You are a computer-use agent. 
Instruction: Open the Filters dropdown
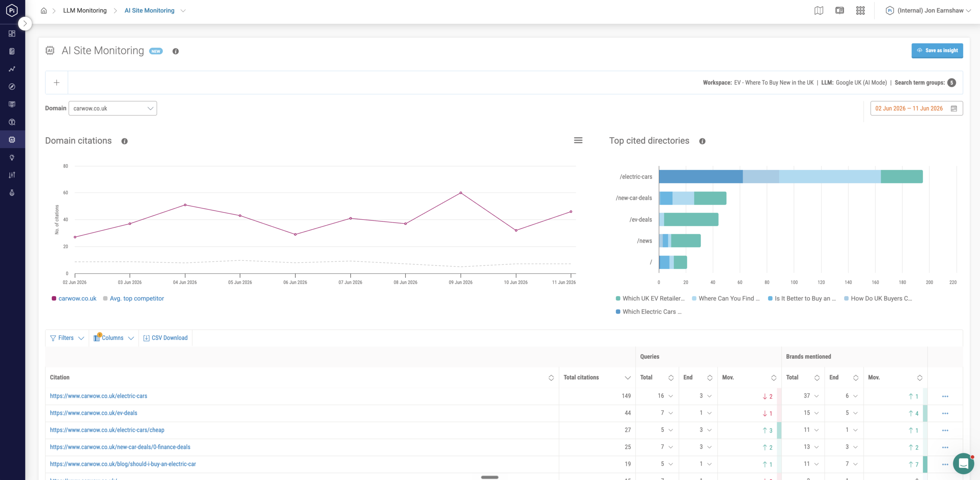[x=67, y=338]
